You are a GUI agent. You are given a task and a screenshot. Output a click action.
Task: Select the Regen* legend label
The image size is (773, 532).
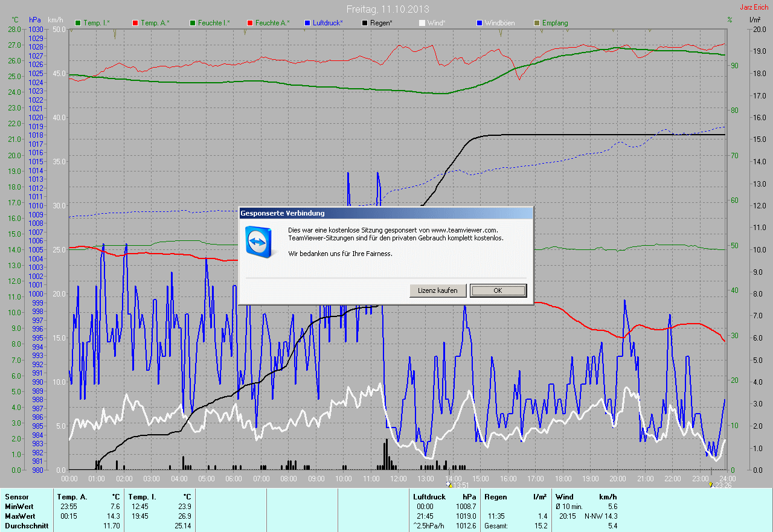point(381,23)
